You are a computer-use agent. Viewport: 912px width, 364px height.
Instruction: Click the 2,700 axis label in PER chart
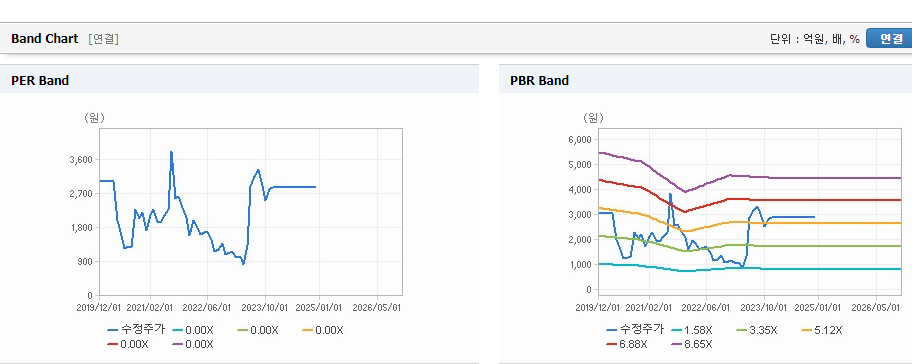click(81, 194)
